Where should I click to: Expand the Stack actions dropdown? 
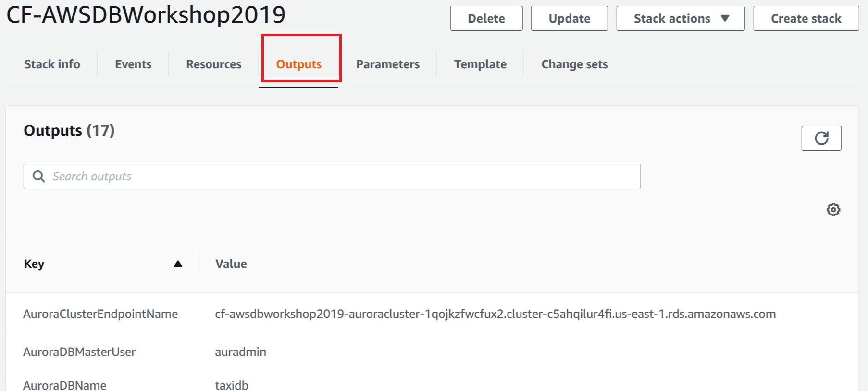pyautogui.click(x=680, y=18)
